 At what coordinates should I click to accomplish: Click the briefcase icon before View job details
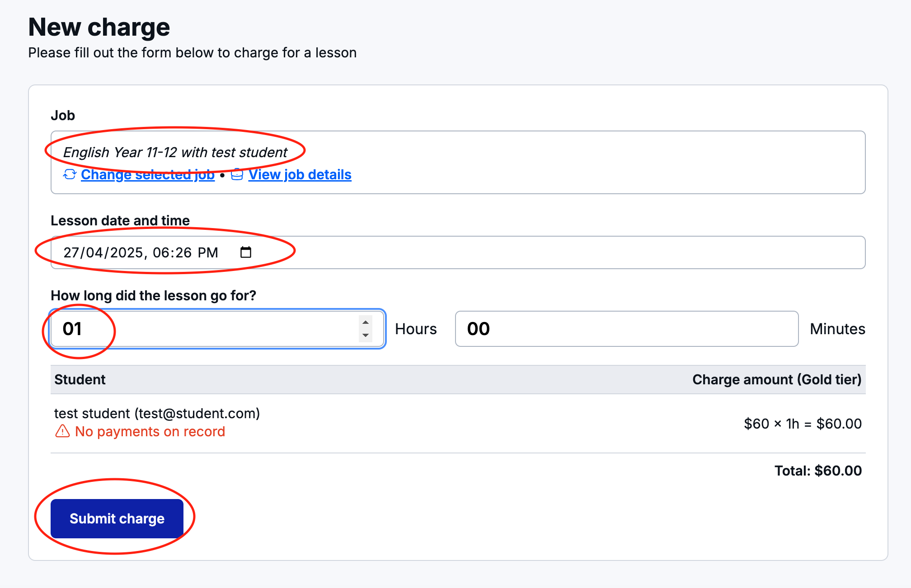tap(237, 174)
